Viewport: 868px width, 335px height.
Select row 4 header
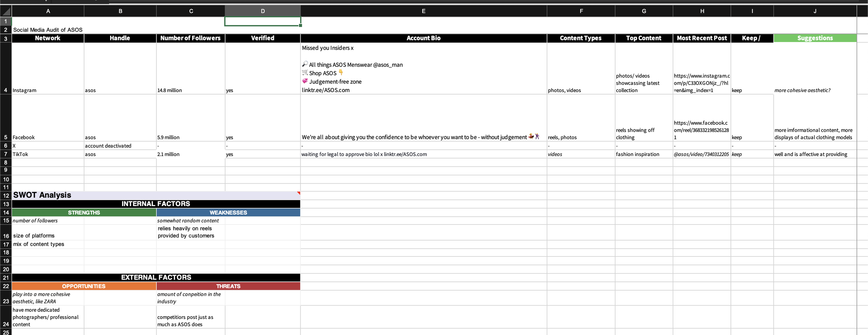[x=6, y=68]
